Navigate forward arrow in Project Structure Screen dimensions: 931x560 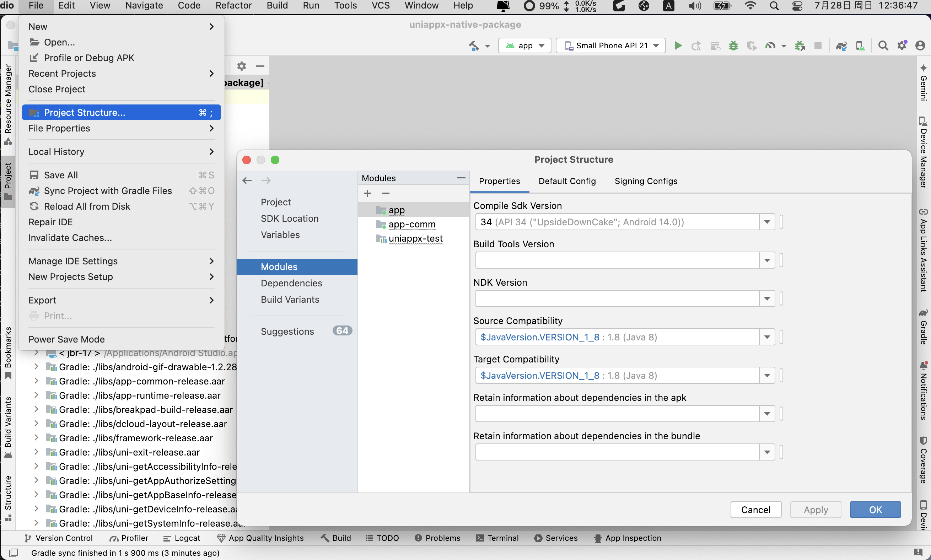pos(266,181)
